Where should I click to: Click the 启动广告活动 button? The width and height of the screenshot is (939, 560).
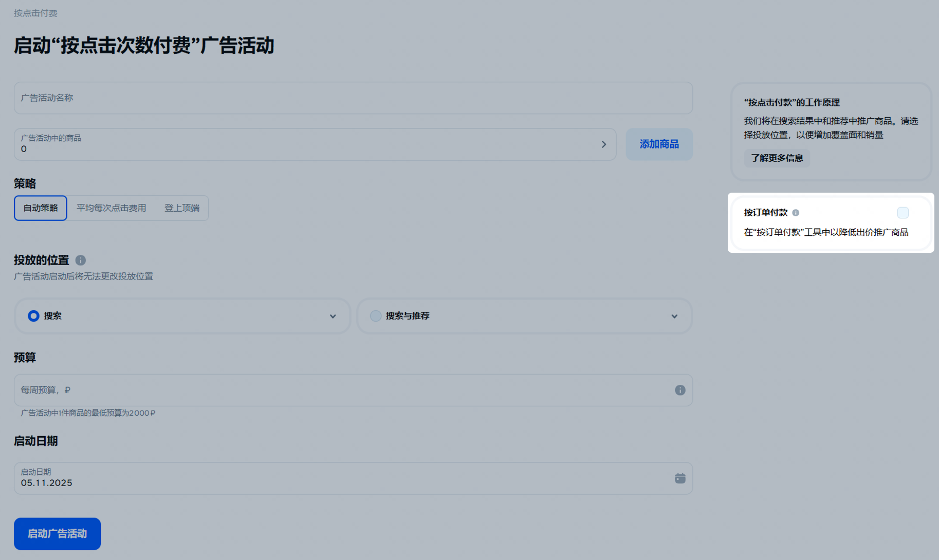tap(57, 534)
